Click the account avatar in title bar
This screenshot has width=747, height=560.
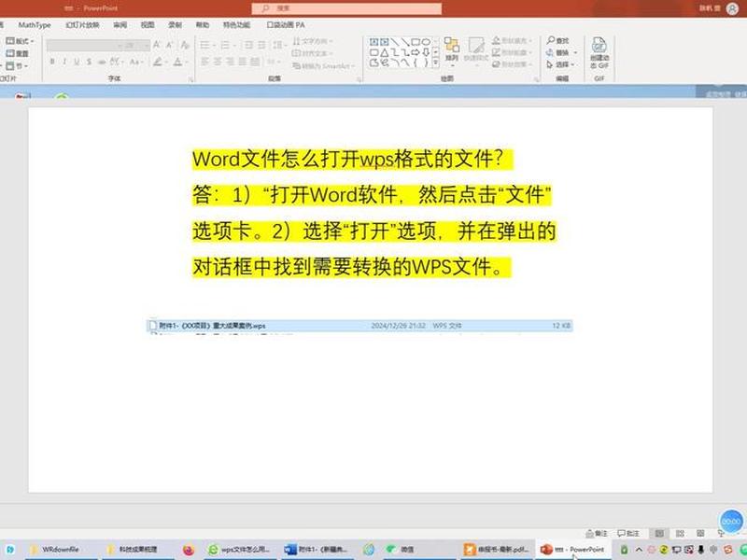(x=733, y=8)
